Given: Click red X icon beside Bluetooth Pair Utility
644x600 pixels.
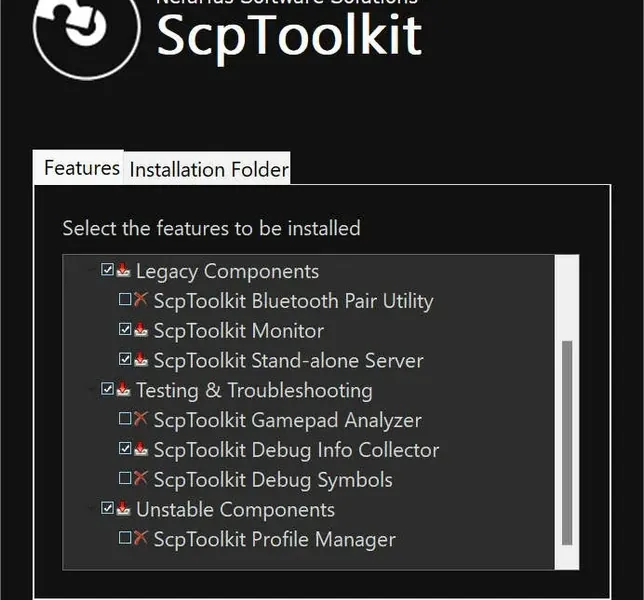Looking at the screenshot, I should pyautogui.click(x=140, y=299).
